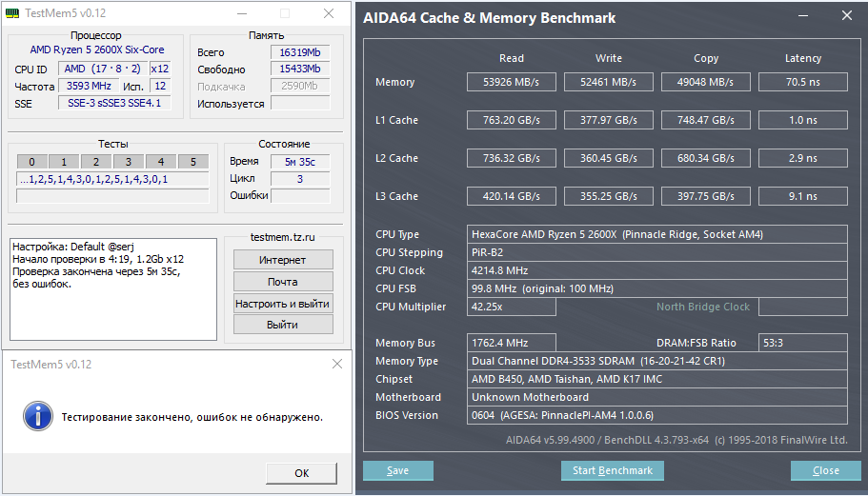The image size is (868, 496).
Task: Dismiss the TestMem5 message dialog with X
Action: pyautogui.click(x=336, y=365)
